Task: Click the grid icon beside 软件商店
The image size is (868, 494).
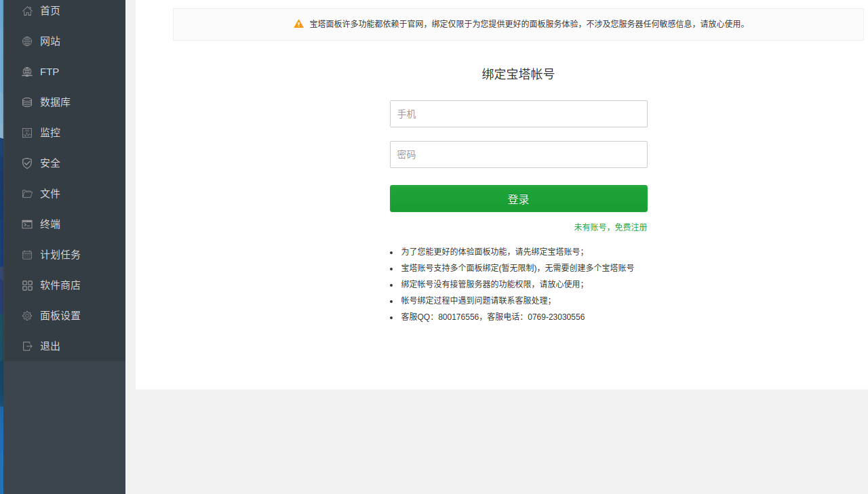Action: (27, 285)
